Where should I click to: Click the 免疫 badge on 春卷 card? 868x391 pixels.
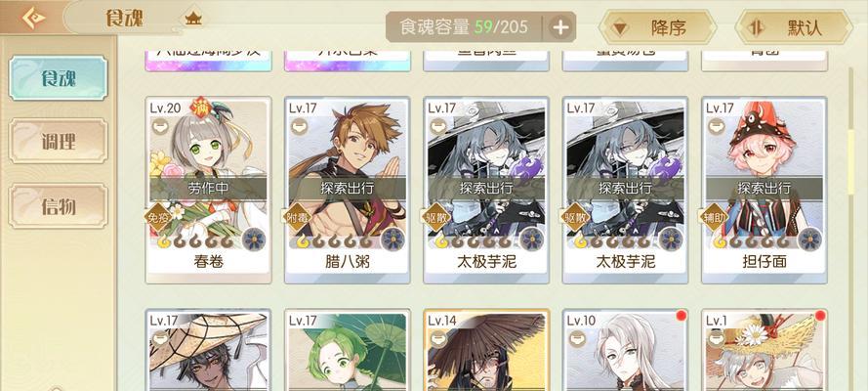coord(157,218)
